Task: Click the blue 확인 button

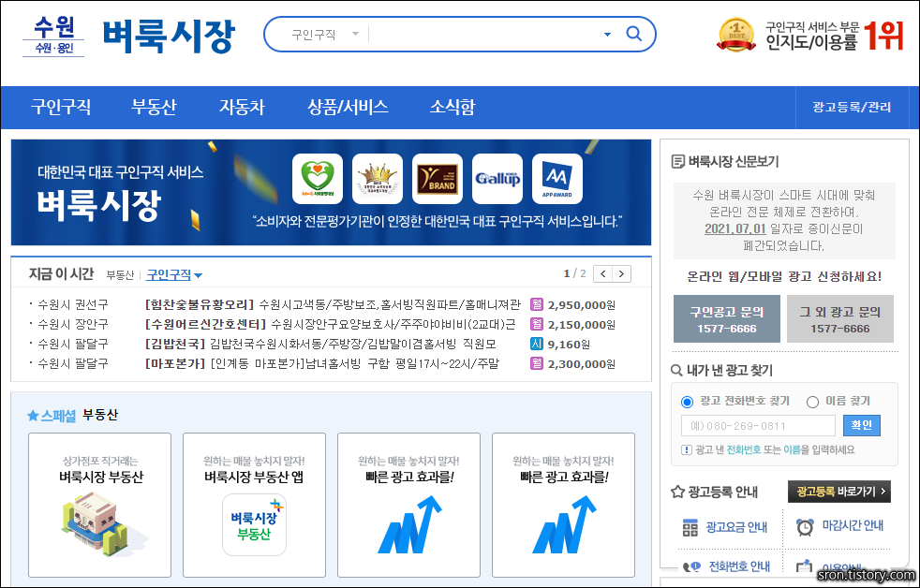Action: coord(861,426)
